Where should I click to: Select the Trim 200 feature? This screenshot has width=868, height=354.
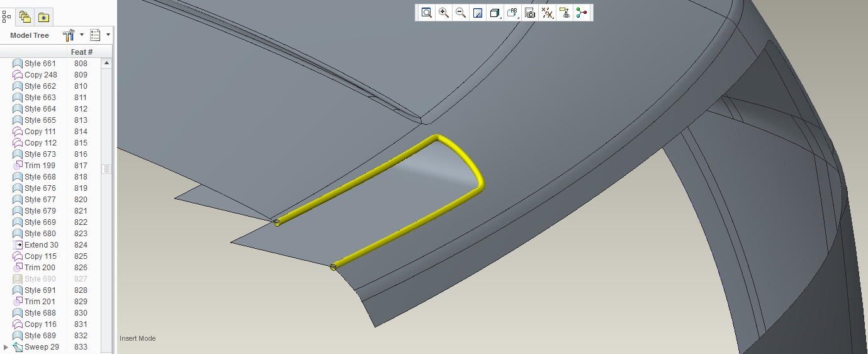point(40,268)
